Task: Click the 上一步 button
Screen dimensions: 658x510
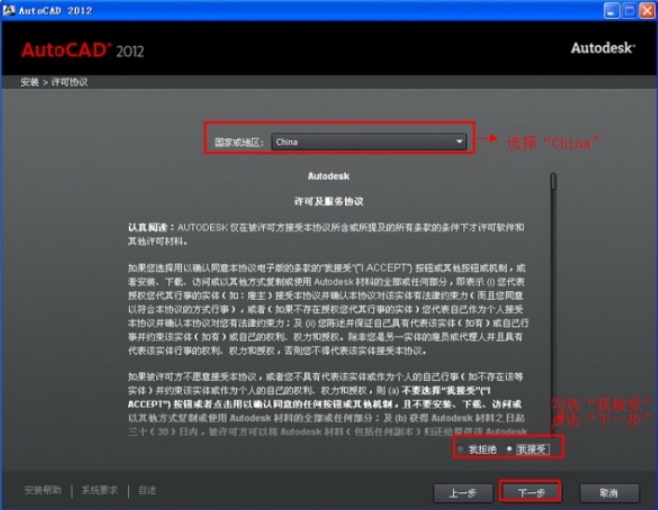Action: click(x=463, y=493)
